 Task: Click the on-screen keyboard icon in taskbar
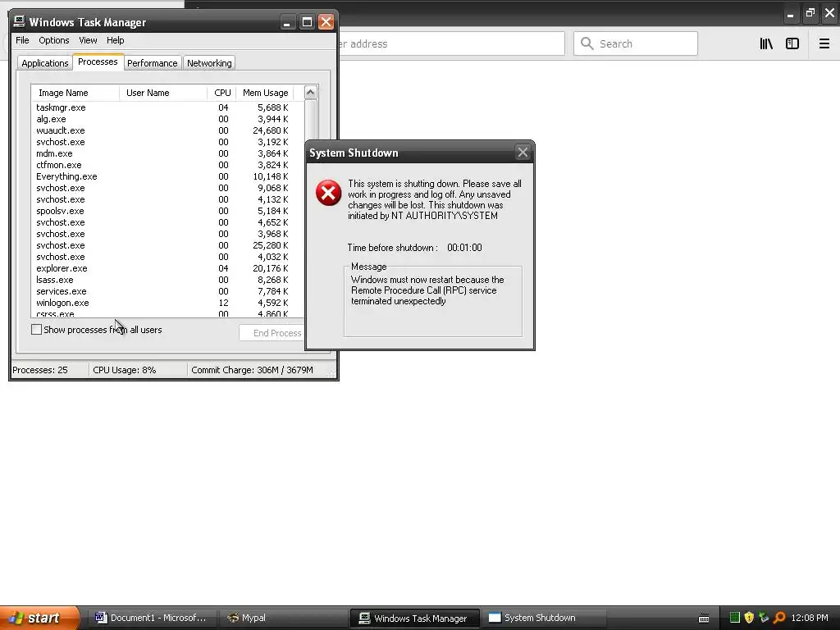pos(704,619)
